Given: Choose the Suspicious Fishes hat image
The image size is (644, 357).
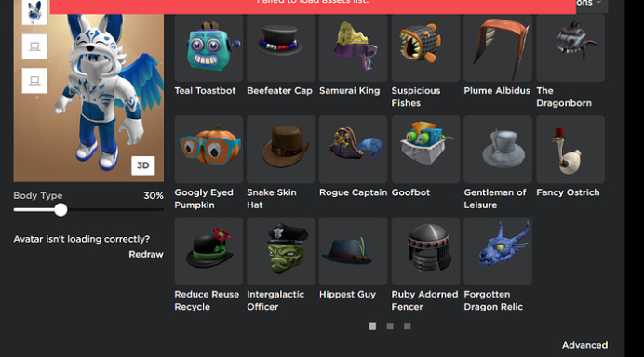Looking at the screenshot, I should (425, 47).
